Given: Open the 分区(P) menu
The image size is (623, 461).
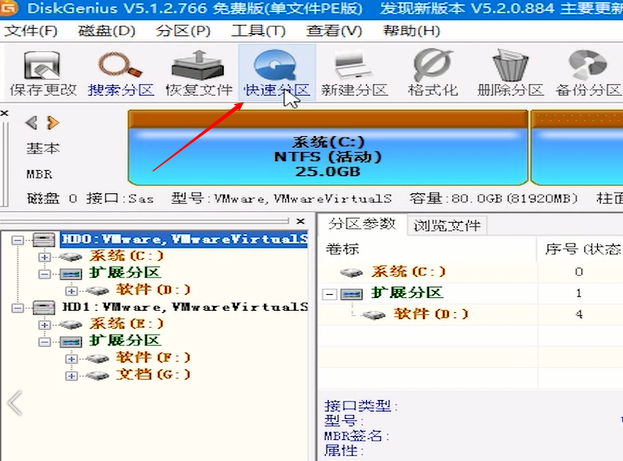Looking at the screenshot, I should pos(183,31).
